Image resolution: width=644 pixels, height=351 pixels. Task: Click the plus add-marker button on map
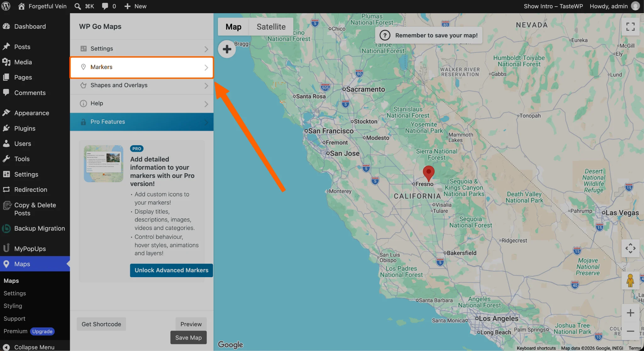(x=227, y=49)
